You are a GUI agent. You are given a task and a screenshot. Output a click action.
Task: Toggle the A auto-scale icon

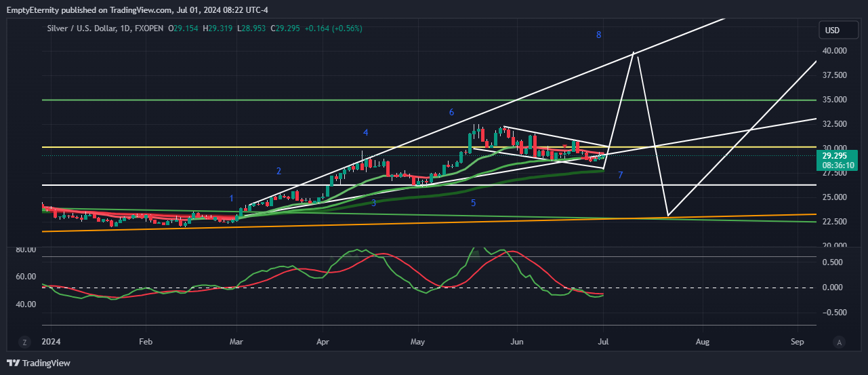point(840,342)
